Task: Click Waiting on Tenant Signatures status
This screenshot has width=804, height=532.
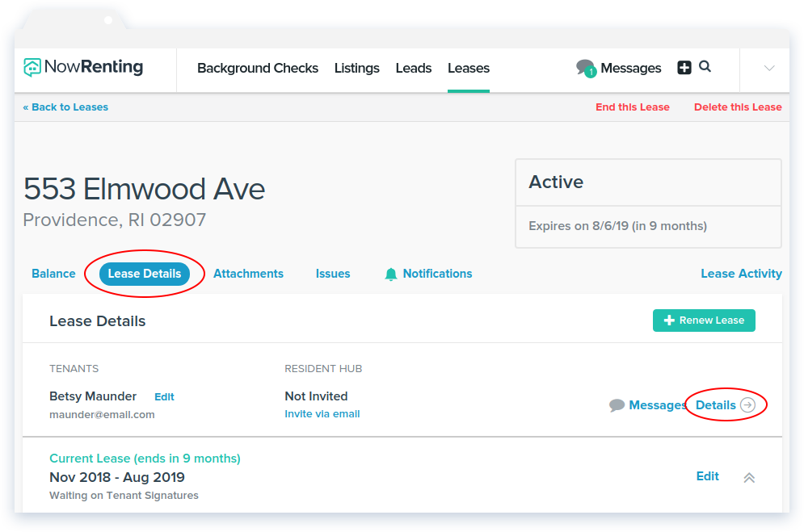Action: [124, 496]
